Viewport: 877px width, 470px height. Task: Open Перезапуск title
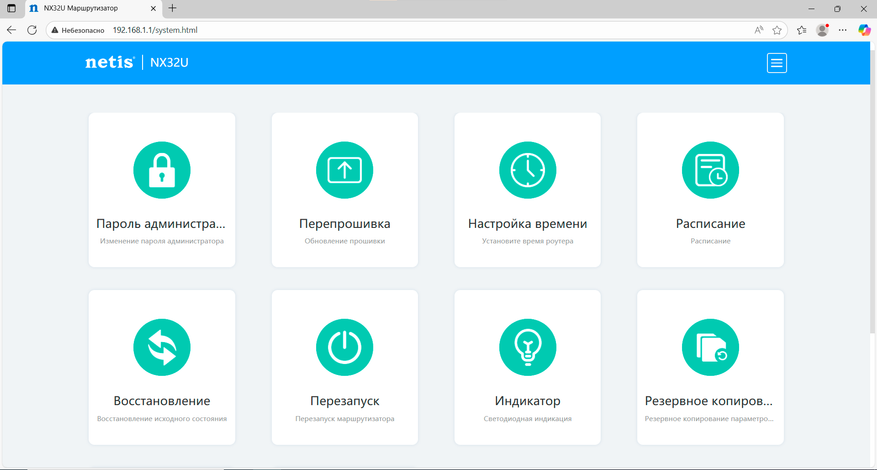click(345, 401)
